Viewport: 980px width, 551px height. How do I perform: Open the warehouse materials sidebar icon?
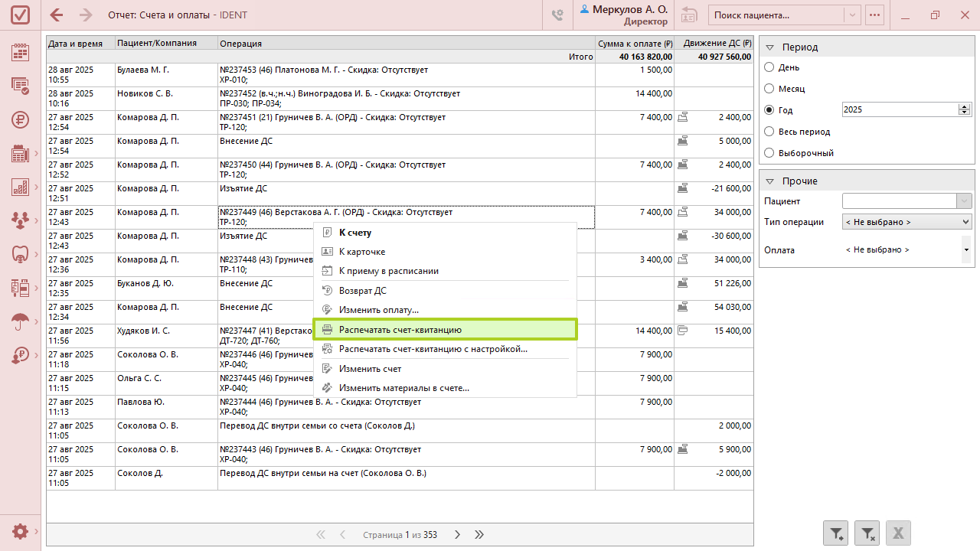21,288
